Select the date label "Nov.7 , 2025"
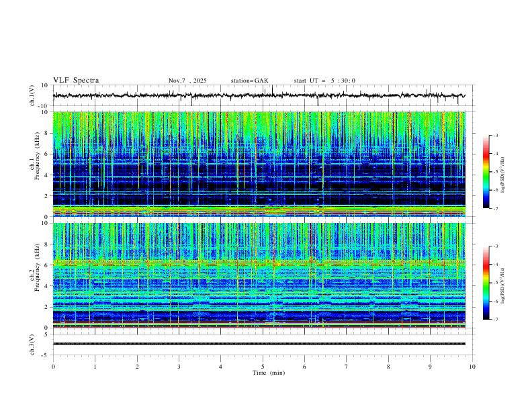Viewport: 532px width, 411px height. (187, 81)
